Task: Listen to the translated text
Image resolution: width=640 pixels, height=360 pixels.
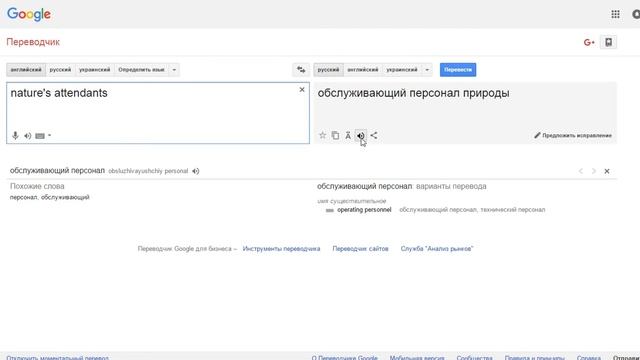Action: point(361,136)
